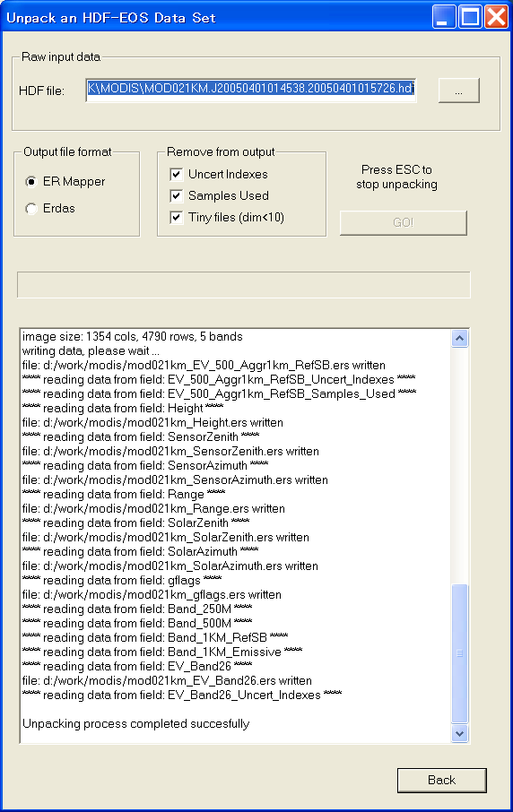Click 'reading data from field: SolarZenith' line
This screenshot has width=513, height=812.
tap(135, 523)
